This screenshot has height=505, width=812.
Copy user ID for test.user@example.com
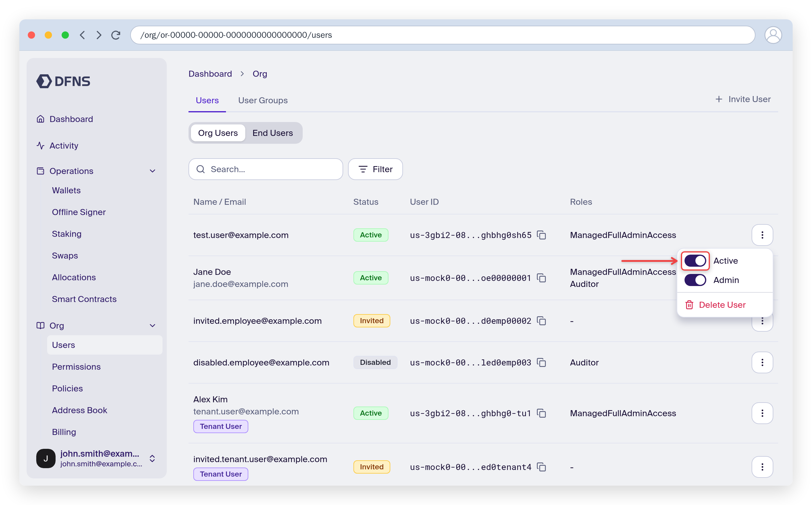(x=541, y=235)
